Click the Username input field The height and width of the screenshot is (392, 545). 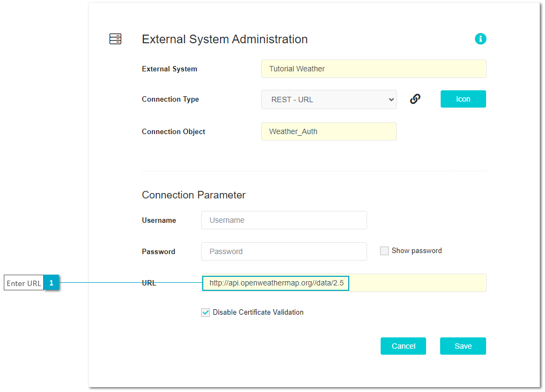click(x=284, y=220)
